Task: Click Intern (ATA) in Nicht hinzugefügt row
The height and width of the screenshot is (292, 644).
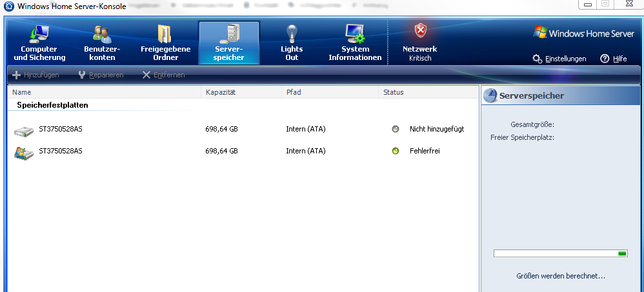Action: point(306,129)
